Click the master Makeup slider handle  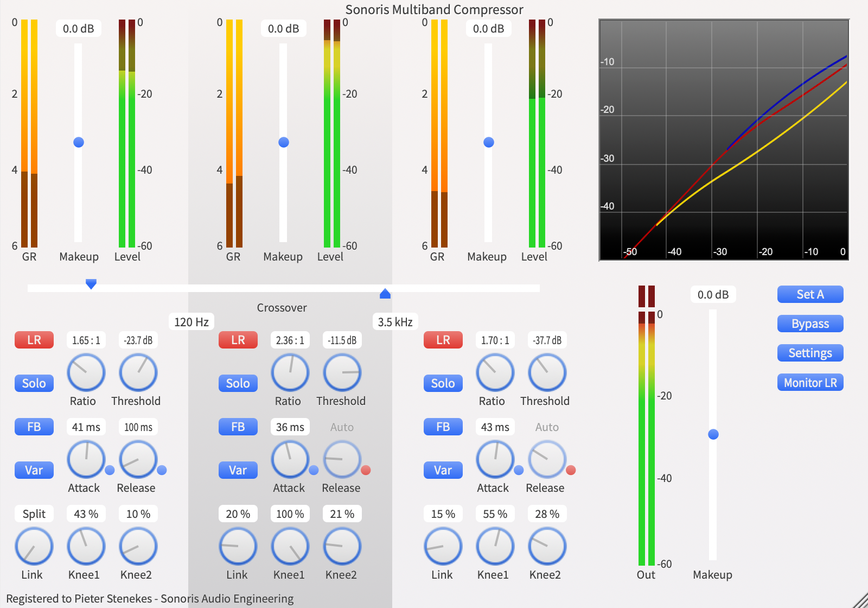[x=712, y=434]
